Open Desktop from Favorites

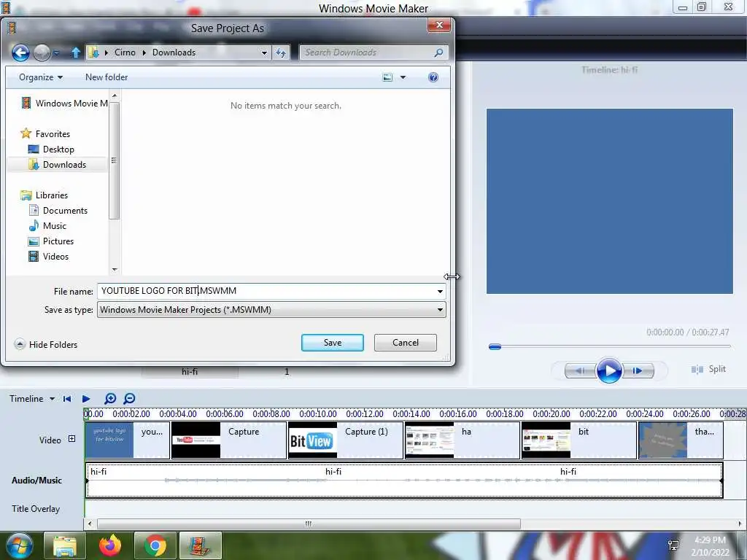point(52,149)
